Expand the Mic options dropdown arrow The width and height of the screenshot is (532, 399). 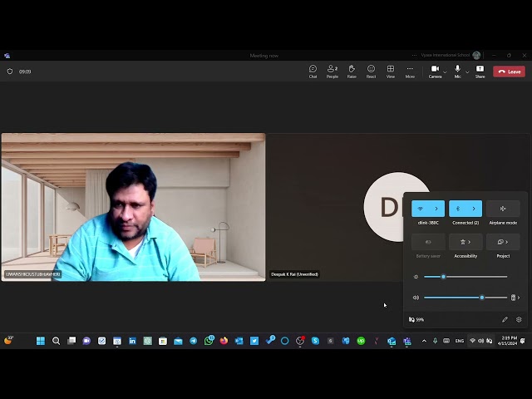(467, 72)
